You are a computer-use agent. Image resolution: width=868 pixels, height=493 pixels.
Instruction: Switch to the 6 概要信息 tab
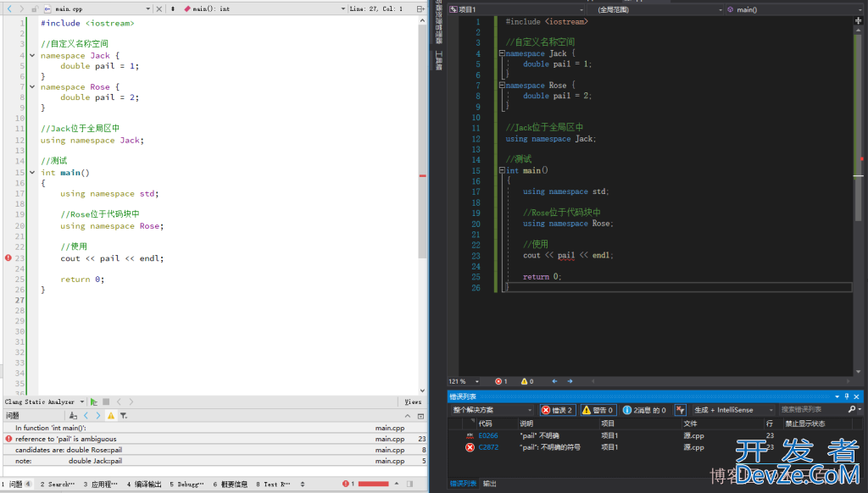(x=231, y=485)
